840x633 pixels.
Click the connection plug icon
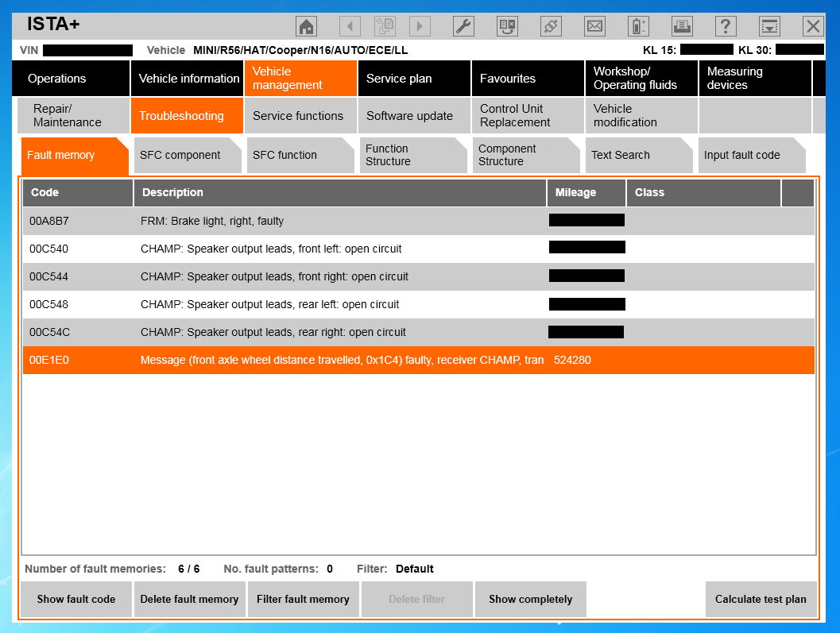point(551,26)
